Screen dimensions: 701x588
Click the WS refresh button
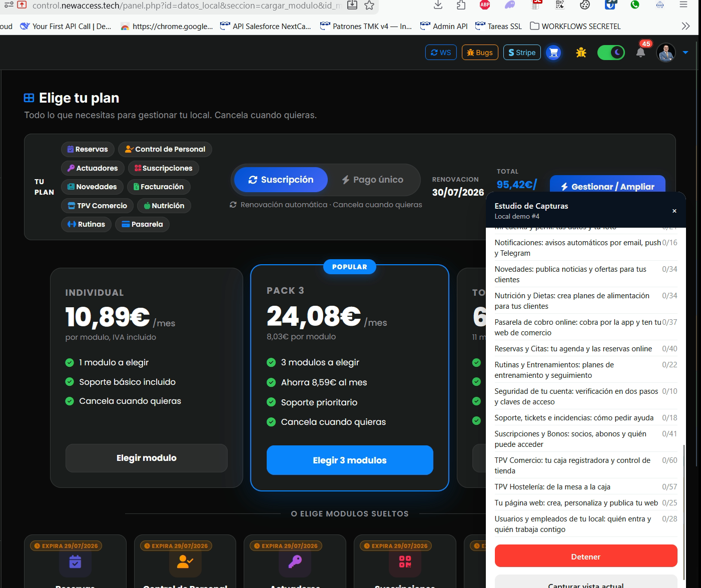[x=441, y=53]
